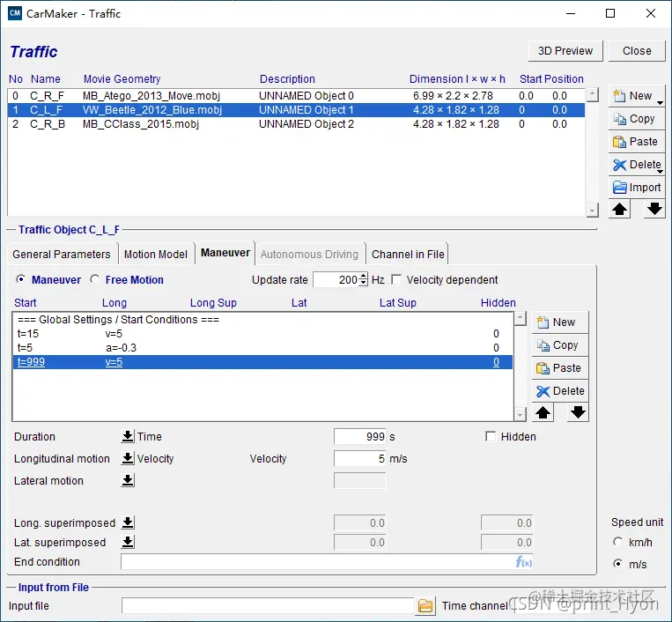This screenshot has width=672, height=622.
Task: Open Delete traffic object dropdown arrow
Action: (661, 171)
